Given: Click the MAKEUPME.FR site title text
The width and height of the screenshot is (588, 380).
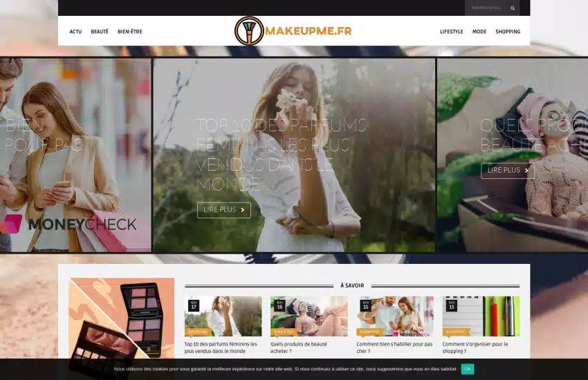Looking at the screenshot, I should click(x=309, y=30).
